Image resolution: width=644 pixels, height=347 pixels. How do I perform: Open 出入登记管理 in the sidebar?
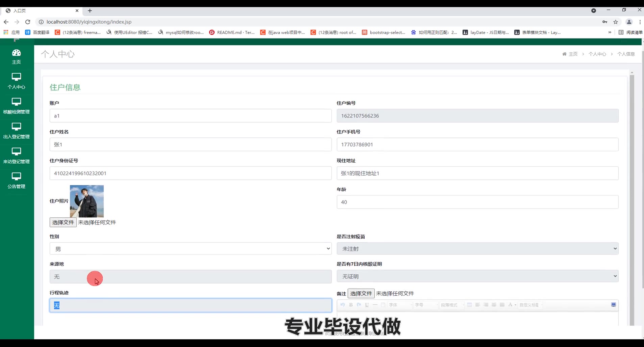pyautogui.click(x=16, y=131)
